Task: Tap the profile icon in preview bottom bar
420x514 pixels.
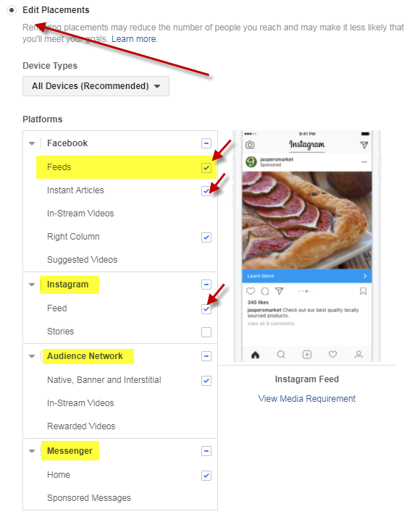Action: 358,355
